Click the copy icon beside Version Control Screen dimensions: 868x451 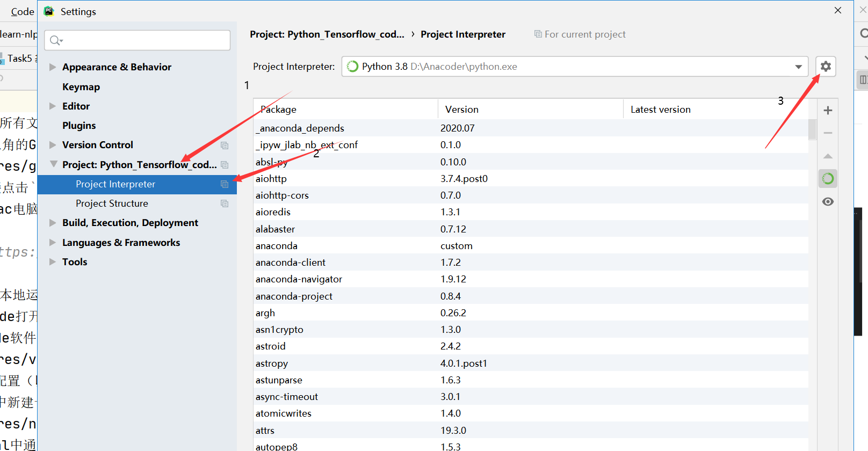(x=225, y=145)
